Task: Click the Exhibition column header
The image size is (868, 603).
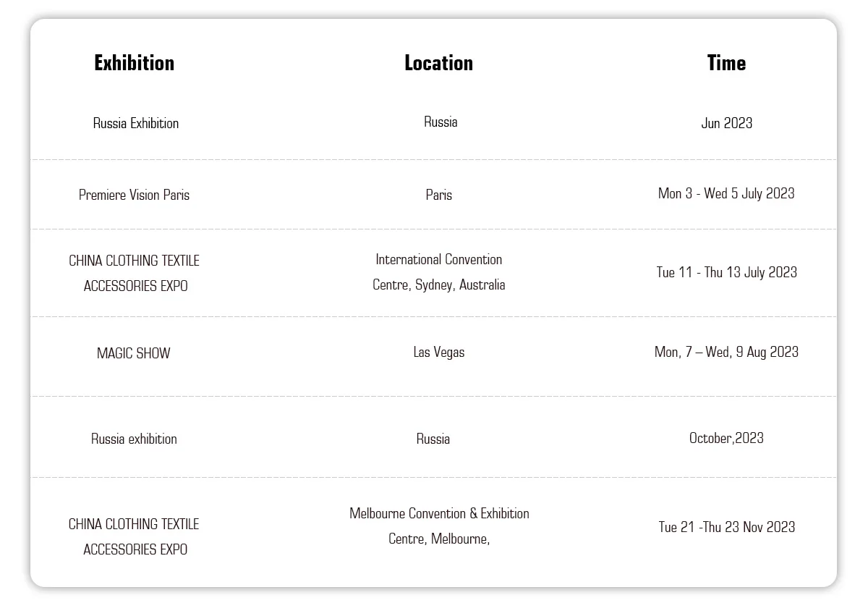Action: (x=135, y=63)
